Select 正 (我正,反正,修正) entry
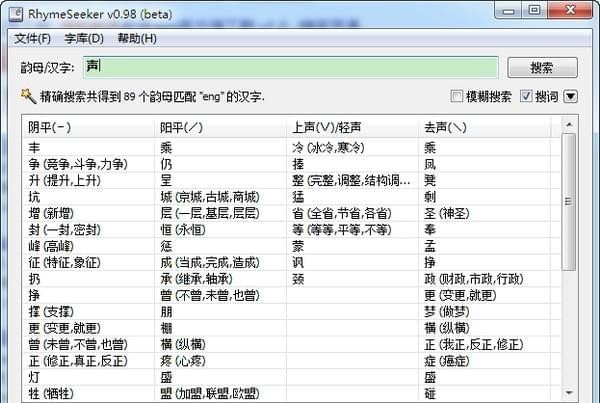The image size is (600, 419). coord(473,345)
